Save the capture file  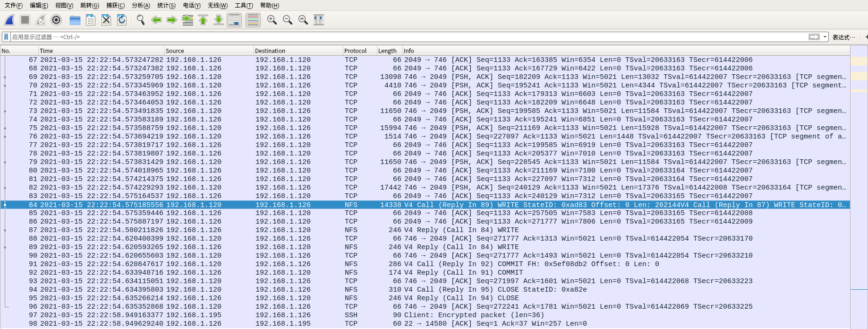point(91,20)
